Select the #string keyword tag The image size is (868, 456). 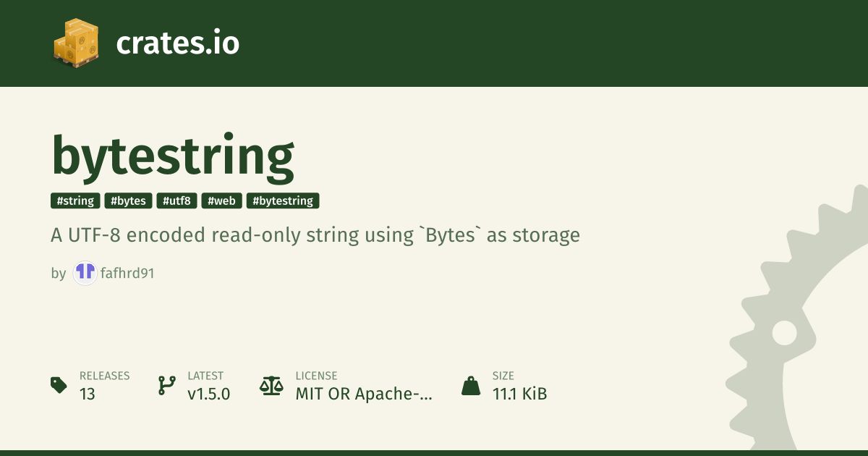pyautogui.click(x=75, y=201)
